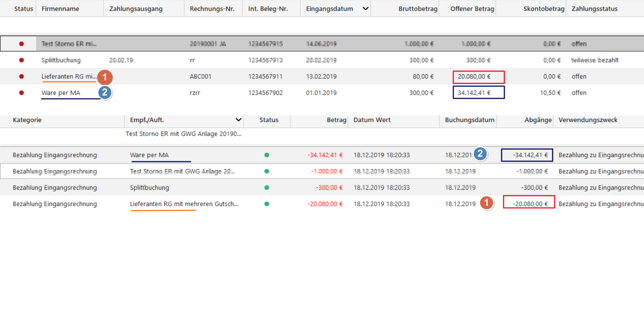Click 'Test Storno ER mit GWG Anlage 20190...' filter text

tap(184, 134)
